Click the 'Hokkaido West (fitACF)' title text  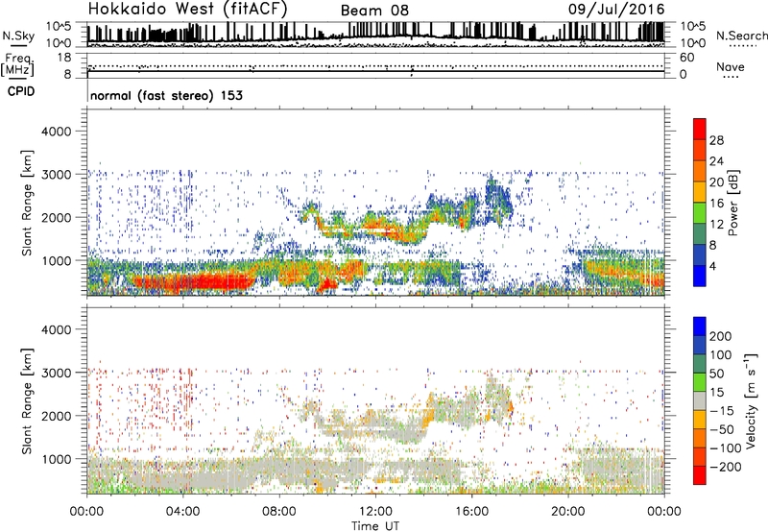tap(187, 10)
